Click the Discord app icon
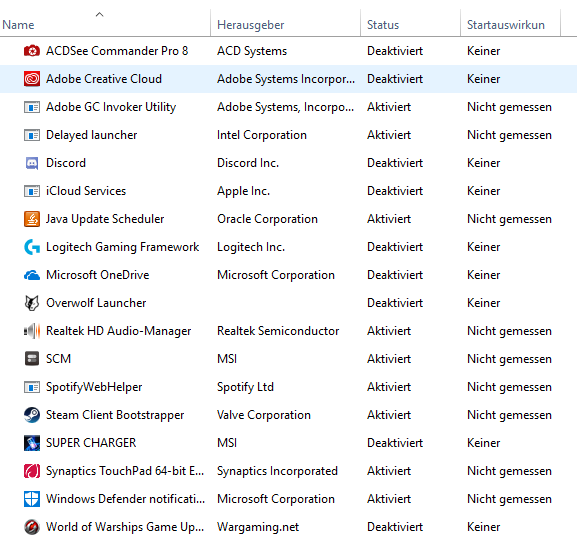Image resolution: width=577 pixels, height=559 pixels. tap(32, 163)
